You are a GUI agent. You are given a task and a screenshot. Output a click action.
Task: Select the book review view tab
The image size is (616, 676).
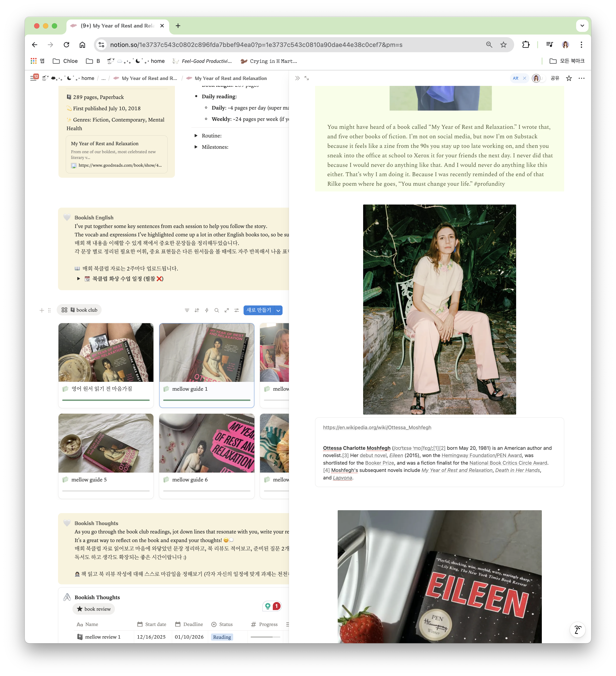tap(94, 609)
